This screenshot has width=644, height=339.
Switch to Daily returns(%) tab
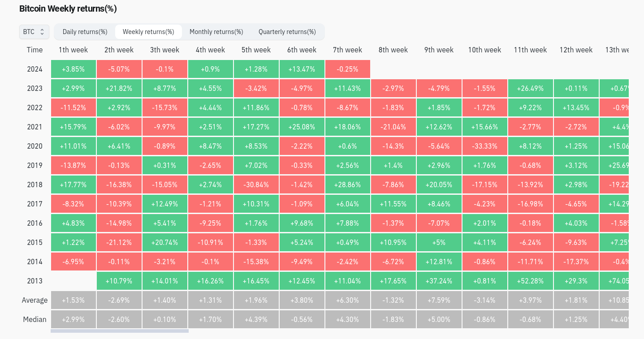point(85,32)
